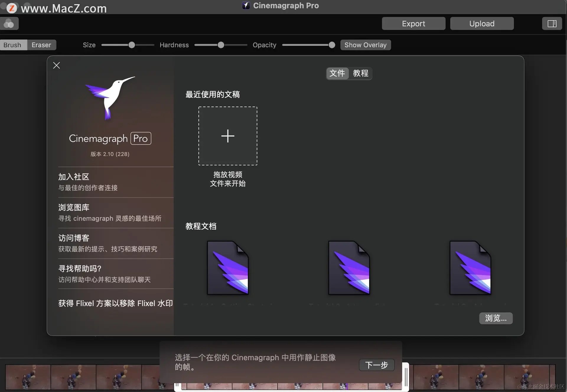This screenshot has width=567, height=392.
Task: Select the Brush mode
Action: (12, 45)
